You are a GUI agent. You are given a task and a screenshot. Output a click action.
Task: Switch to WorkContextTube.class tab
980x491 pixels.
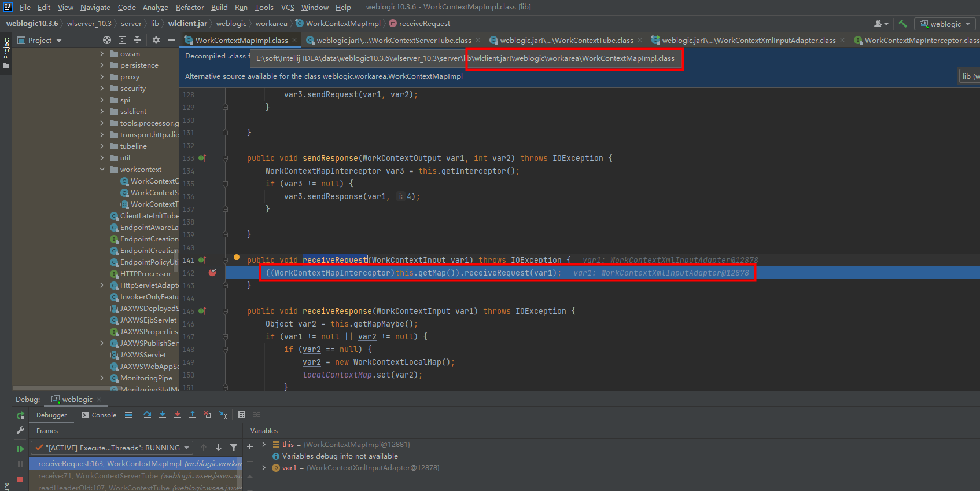pyautogui.click(x=566, y=40)
